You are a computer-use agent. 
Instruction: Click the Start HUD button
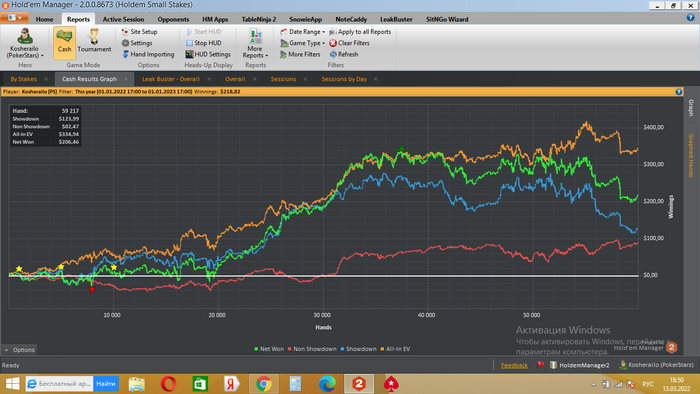[203, 32]
